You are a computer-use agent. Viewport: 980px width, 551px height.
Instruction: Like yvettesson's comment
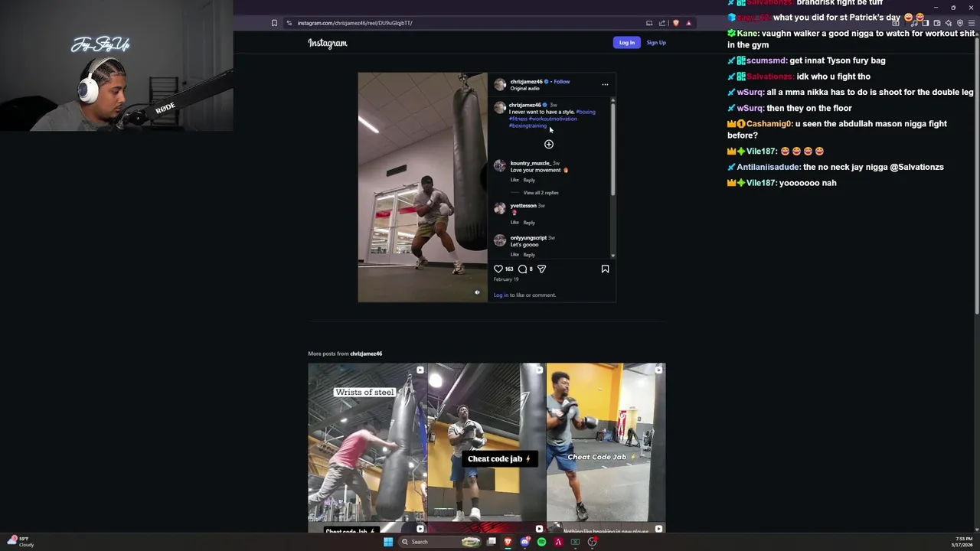pos(514,223)
